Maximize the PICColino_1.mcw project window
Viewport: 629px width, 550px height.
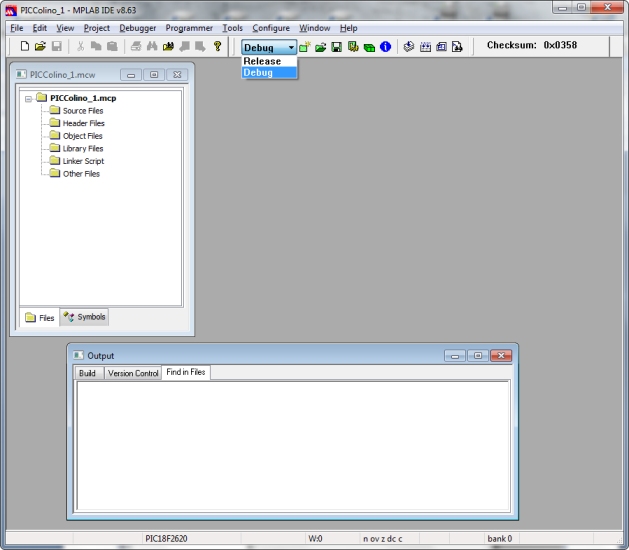tap(154, 75)
